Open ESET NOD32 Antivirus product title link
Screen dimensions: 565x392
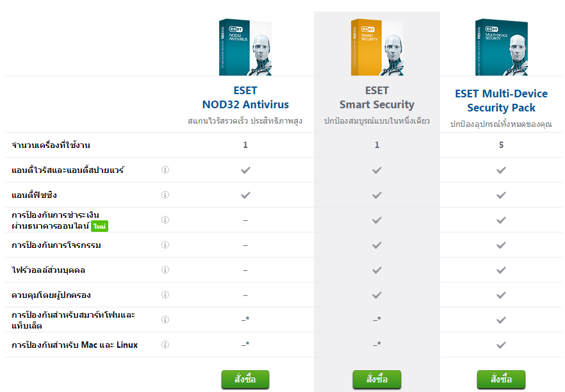pos(245,97)
